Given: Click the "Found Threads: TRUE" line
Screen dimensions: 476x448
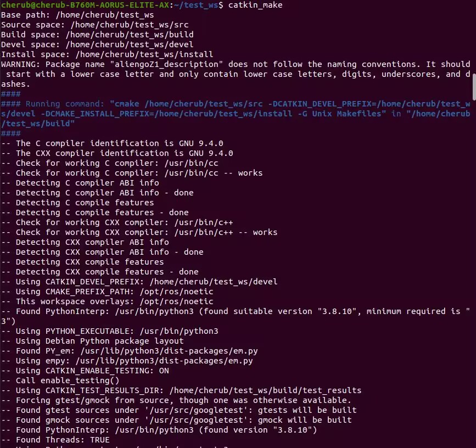Looking at the screenshot, I should click(55, 440).
